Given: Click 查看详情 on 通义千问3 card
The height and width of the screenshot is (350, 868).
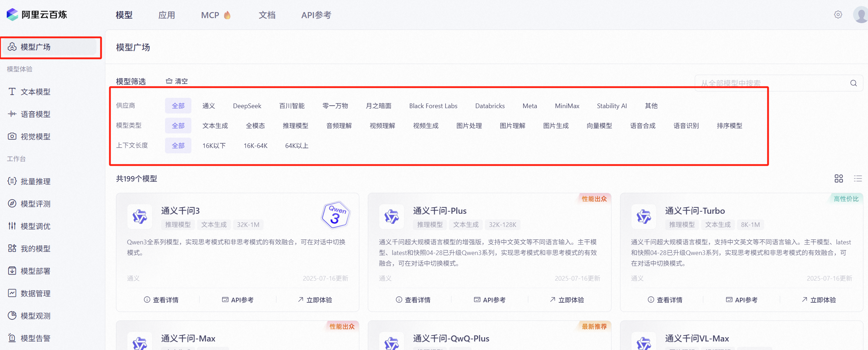Looking at the screenshot, I should point(161,300).
